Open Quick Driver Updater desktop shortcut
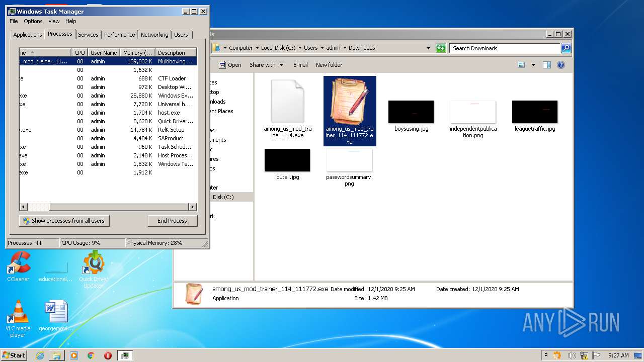The height and width of the screenshot is (362, 644). coord(94,269)
